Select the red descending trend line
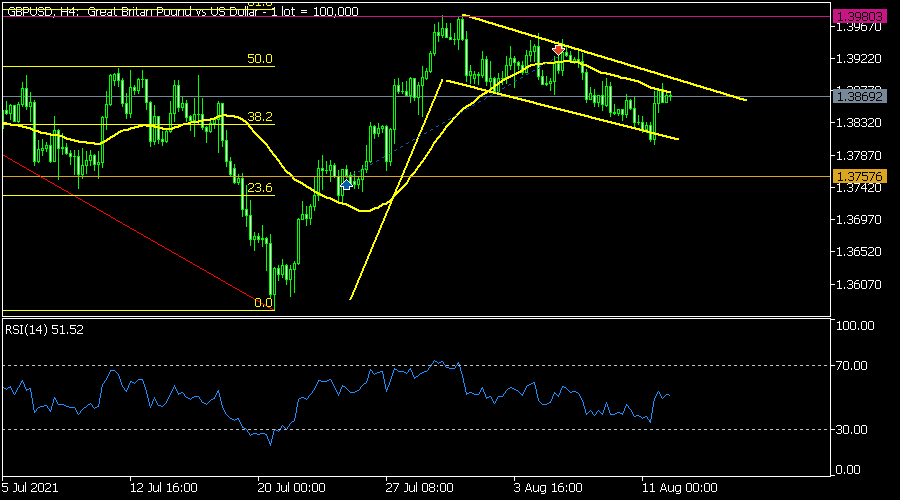900x500 pixels. (x=138, y=232)
